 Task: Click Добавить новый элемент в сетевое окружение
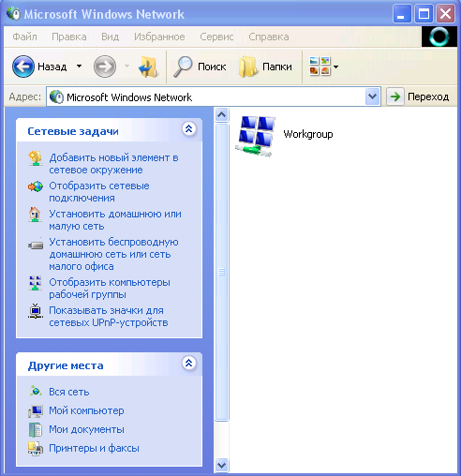click(x=113, y=164)
